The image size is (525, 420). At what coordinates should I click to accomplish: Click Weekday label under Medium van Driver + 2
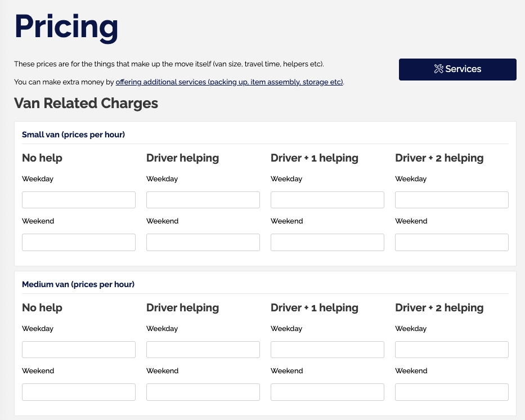(411, 329)
